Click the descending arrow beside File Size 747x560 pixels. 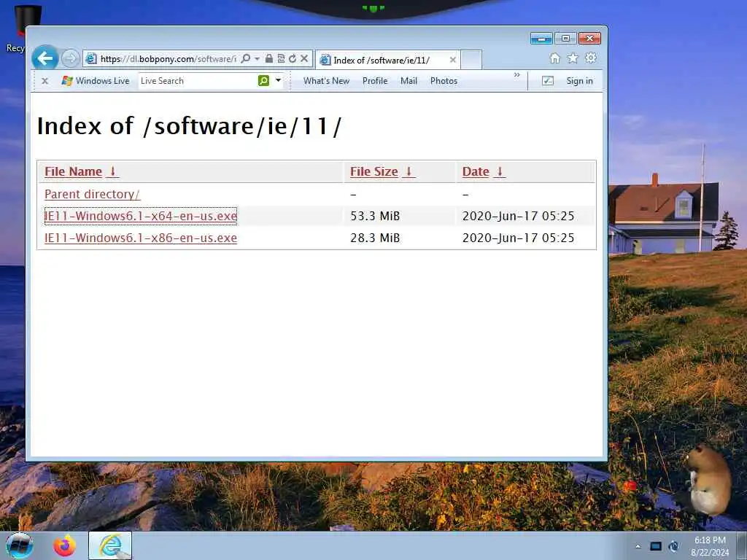(409, 171)
